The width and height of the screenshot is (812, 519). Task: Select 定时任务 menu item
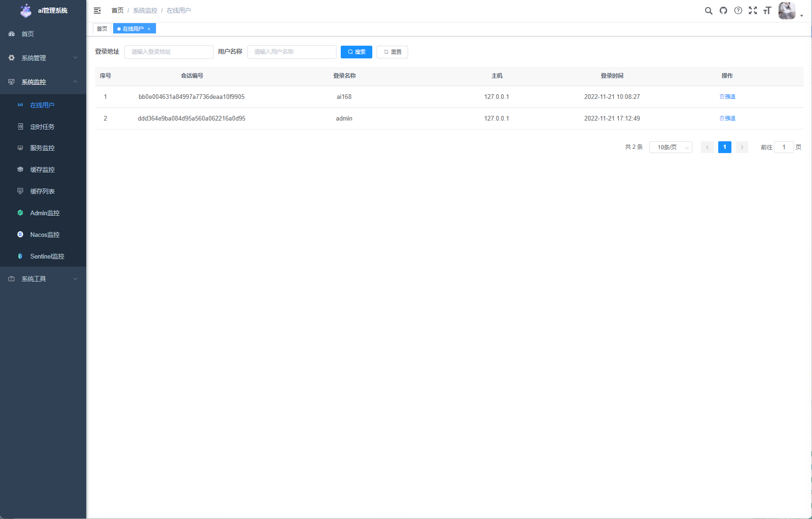[x=43, y=127]
